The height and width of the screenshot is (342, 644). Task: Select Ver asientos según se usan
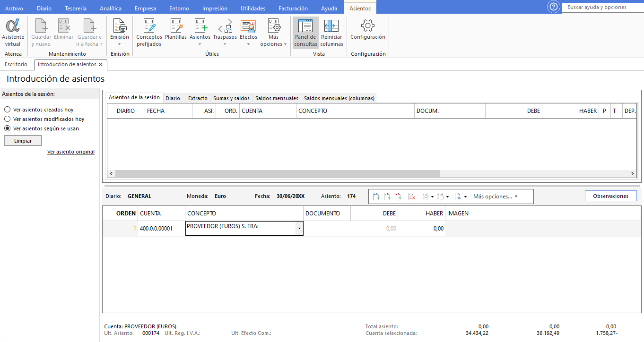(8, 128)
